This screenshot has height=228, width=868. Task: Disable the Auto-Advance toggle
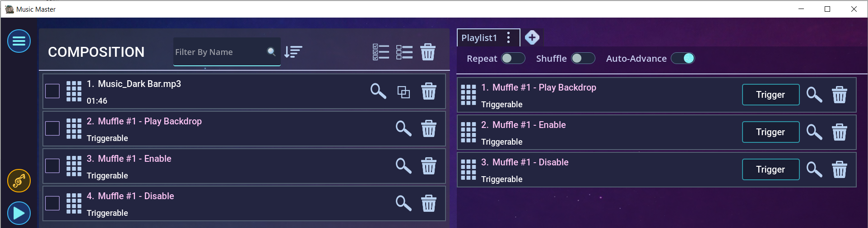pos(682,58)
